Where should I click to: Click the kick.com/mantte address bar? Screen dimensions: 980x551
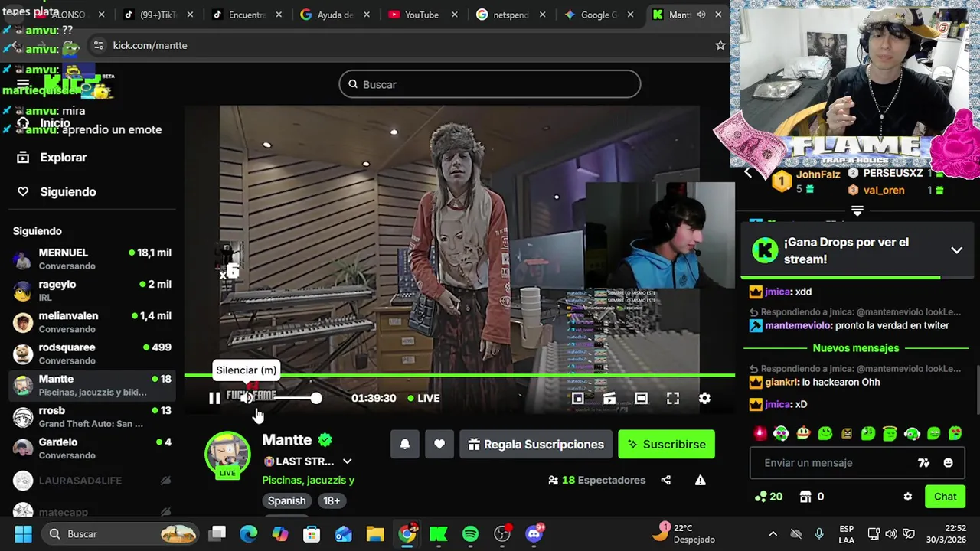(x=150, y=45)
